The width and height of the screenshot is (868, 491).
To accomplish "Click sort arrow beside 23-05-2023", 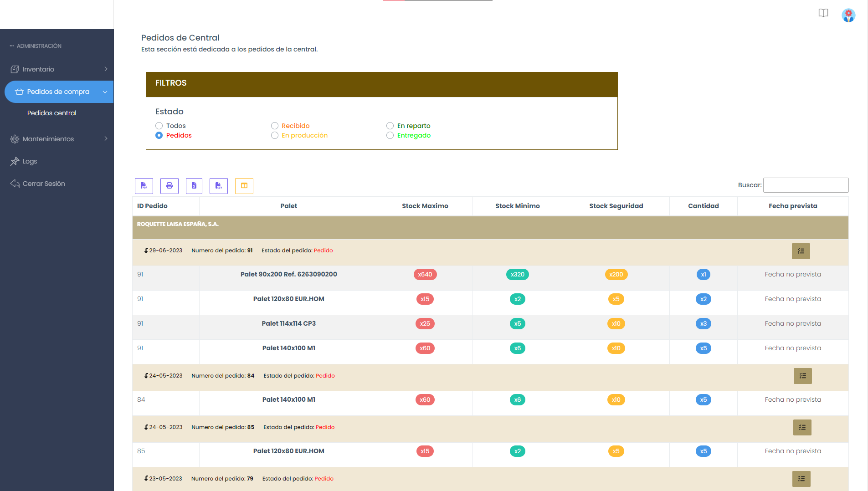I will (146, 479).
